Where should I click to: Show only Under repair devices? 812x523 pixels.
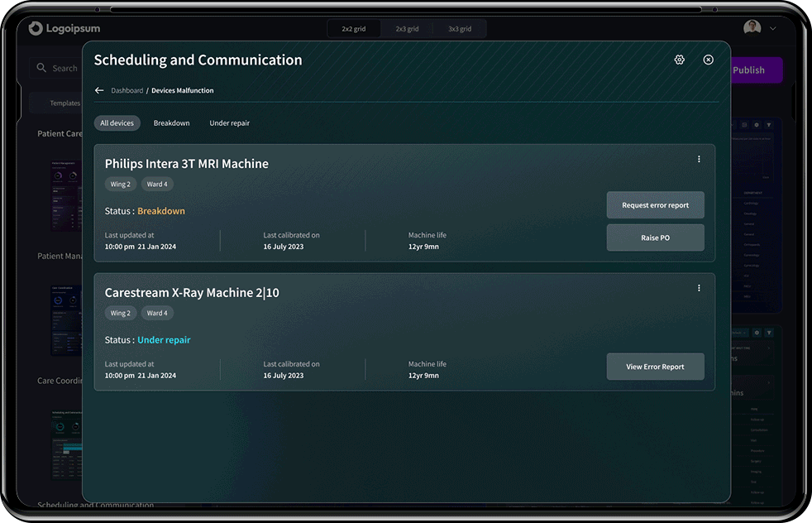pyautogui.click(x=229, y=123)
